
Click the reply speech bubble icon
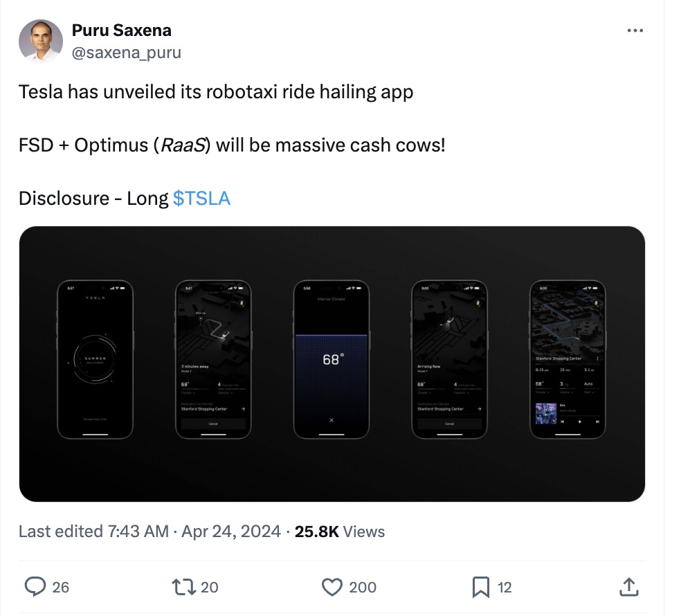35,587
